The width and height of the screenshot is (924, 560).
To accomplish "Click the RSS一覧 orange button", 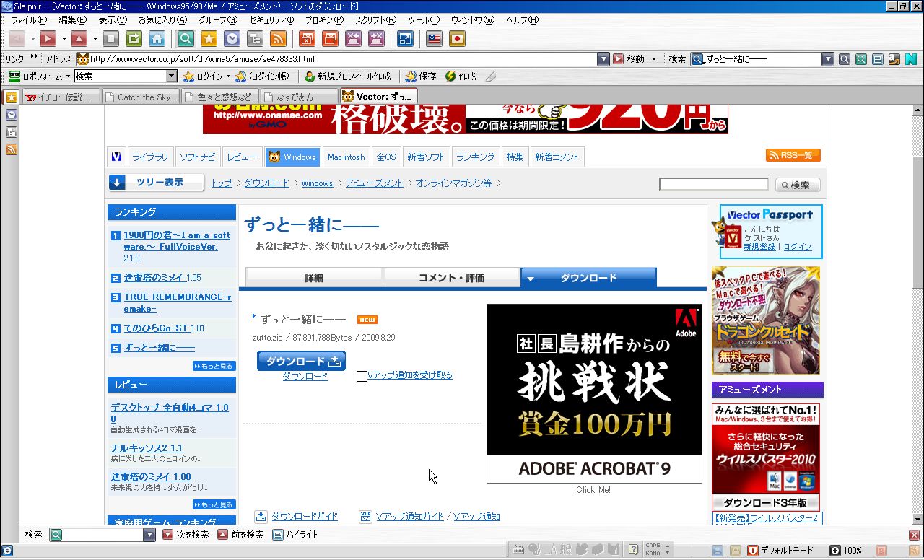I will tap(793, 155).
